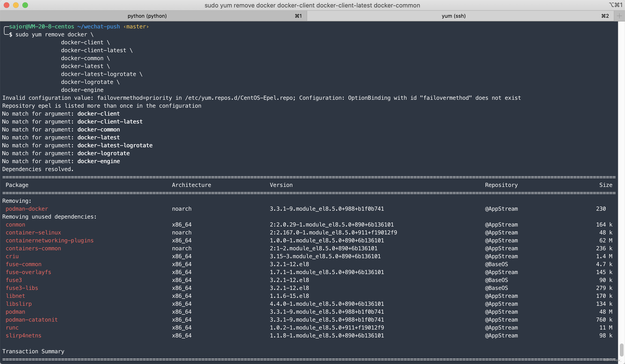Click the Repository column header text
This screenshot has height=364, width=625.
pyautogui.click(x=501, y=185)
